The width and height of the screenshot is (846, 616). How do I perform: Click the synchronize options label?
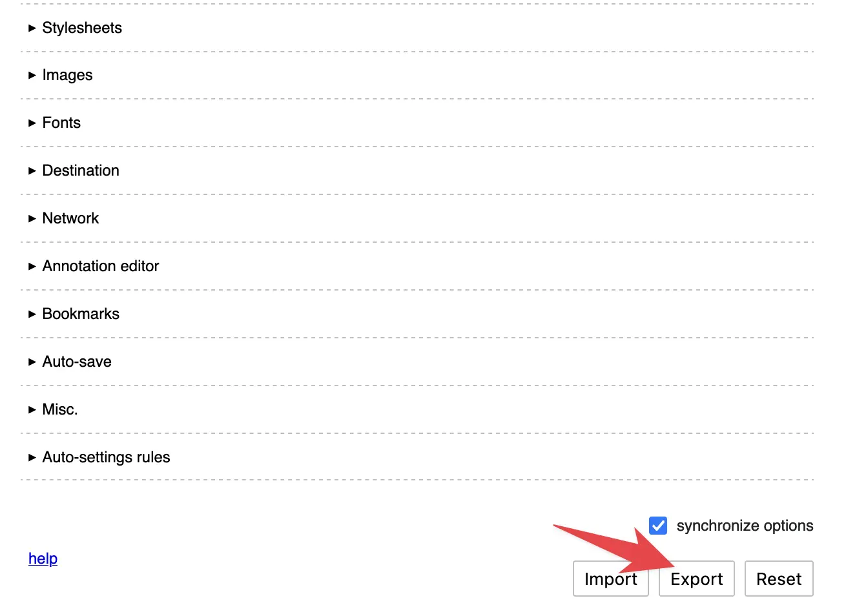pos(745,526)
